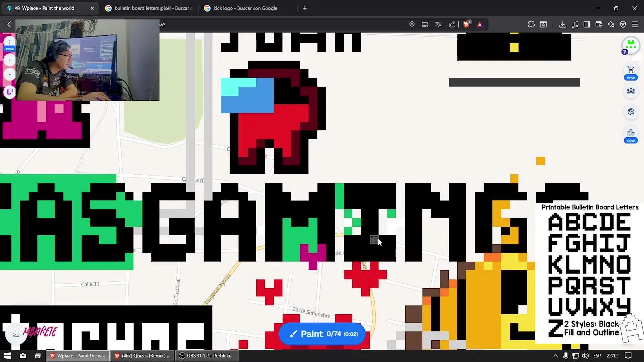This screenshot has width=644, height=362.
Task: Select OBS 31.1.2 taskbar window
Action: (207, 356)
